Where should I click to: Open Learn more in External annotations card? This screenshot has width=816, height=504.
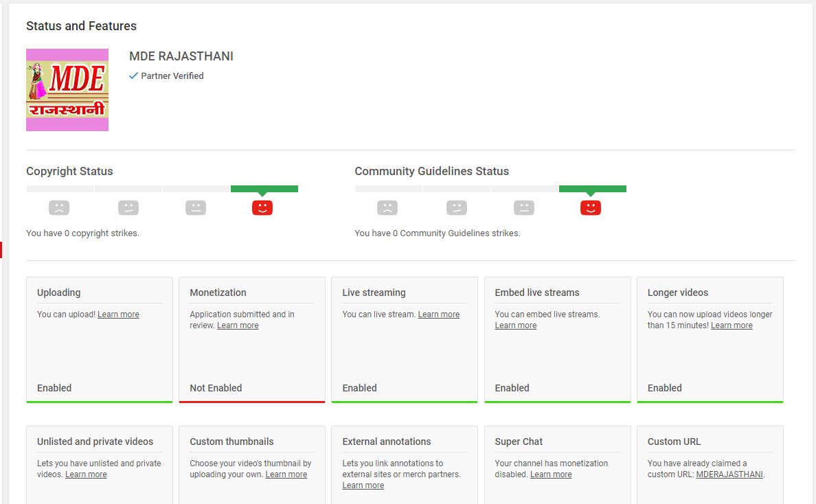coord(363,485)
